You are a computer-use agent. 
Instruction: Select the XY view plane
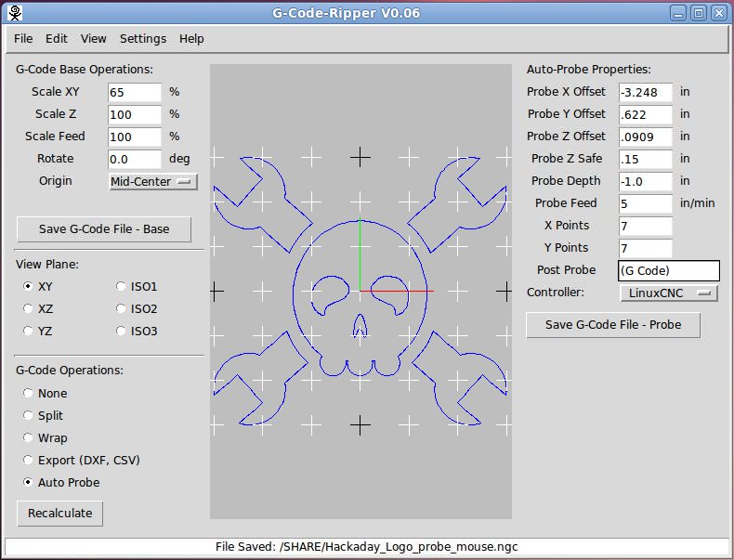(x=28, y=286)
